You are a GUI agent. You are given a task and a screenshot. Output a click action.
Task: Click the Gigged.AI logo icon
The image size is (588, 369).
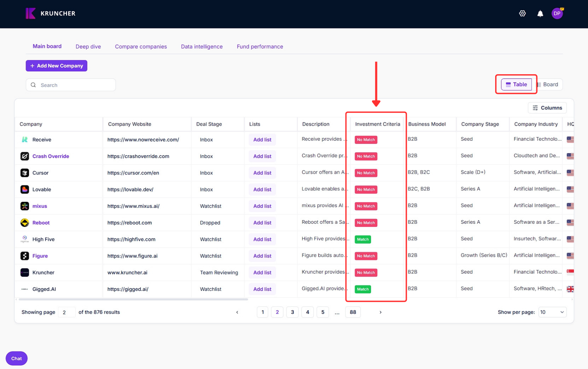click(25, 289)
